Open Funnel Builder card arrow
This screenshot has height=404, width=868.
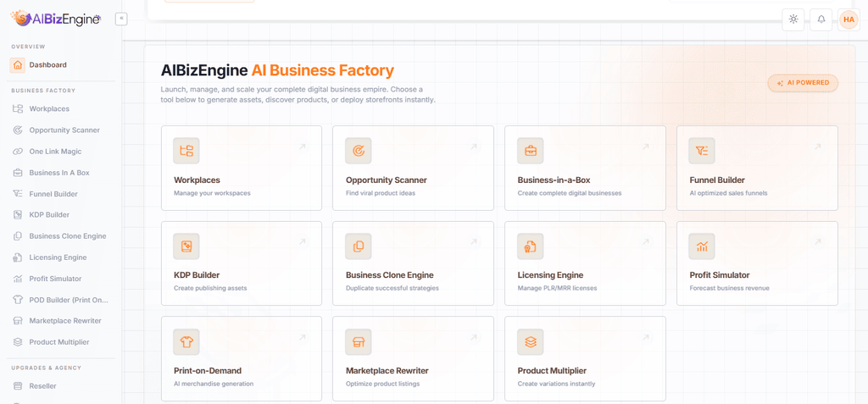point(818,147)
